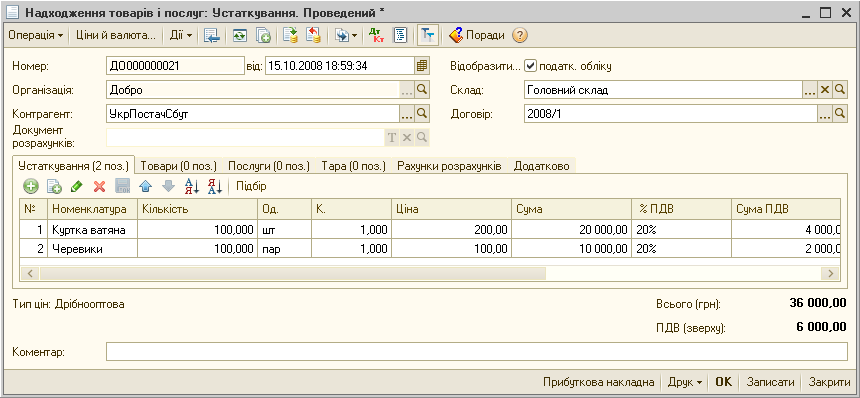Image resolution: width=860 pixels, height=398 pixels.
Task: Click the Коментар input field
Action: [477, 351]
